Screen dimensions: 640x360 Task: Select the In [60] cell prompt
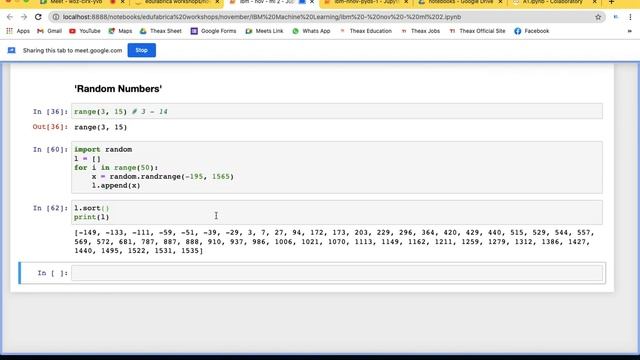click(x=50, y=149)
